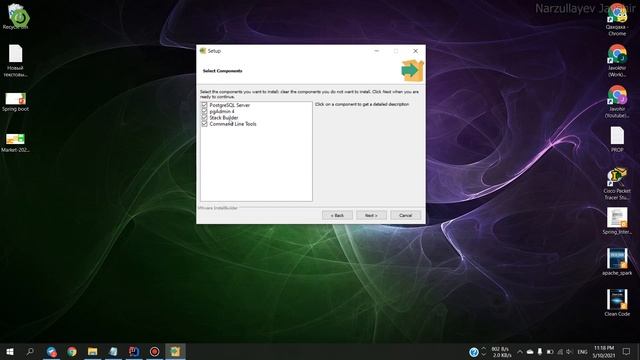Select the Javokhir (Work) Chrome shortcut

pos(617,60)
